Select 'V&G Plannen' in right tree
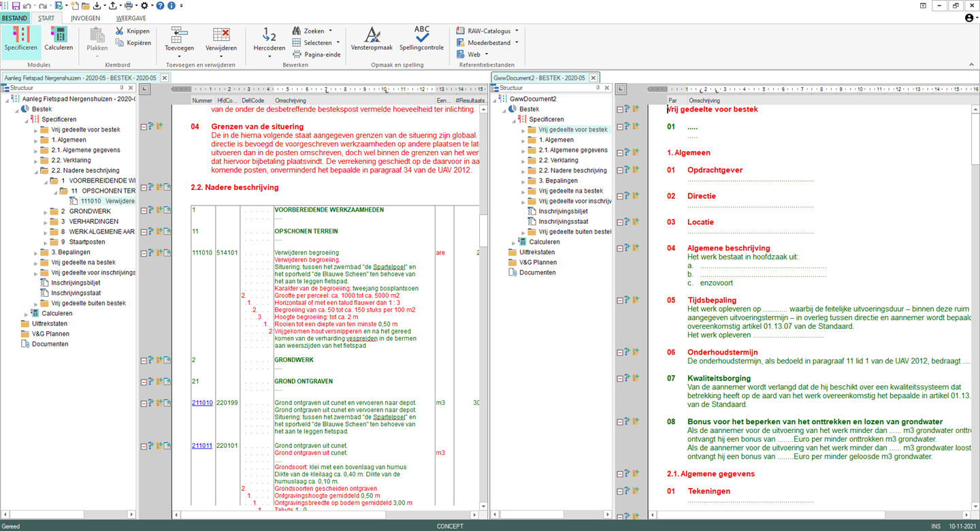This screenshot has height=531, width=980. tap(538, 263)
